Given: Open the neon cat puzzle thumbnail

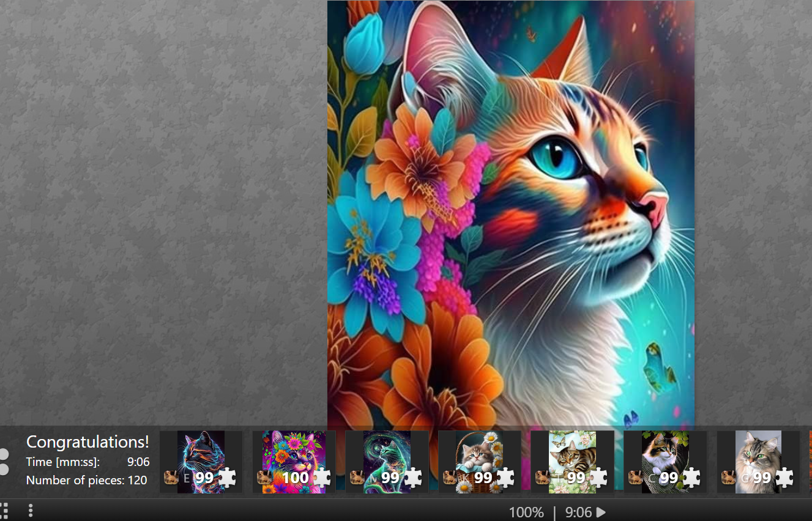Looking at the screenshot, I should tap(201, 462).
